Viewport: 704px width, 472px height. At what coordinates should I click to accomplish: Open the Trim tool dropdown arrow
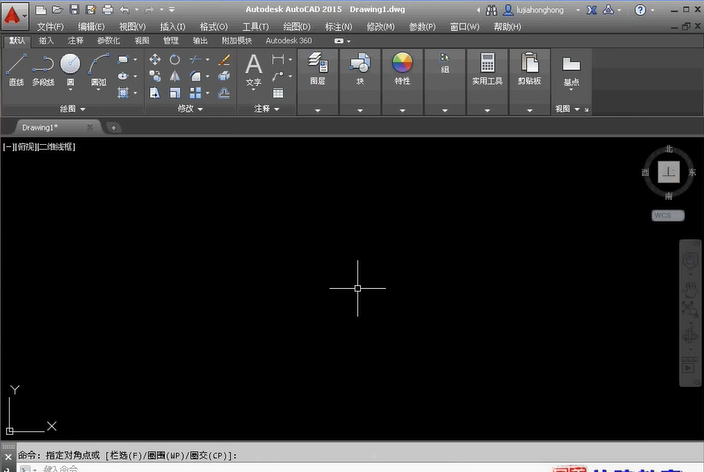pos(207,59)
